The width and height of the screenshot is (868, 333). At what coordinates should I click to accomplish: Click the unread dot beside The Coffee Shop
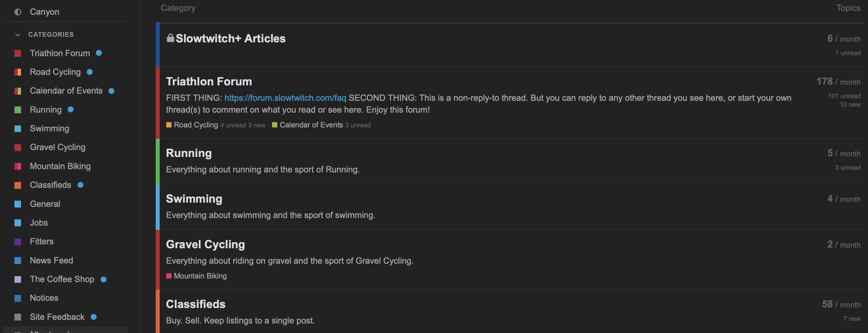pyautogui.click(x=103, y=279)
